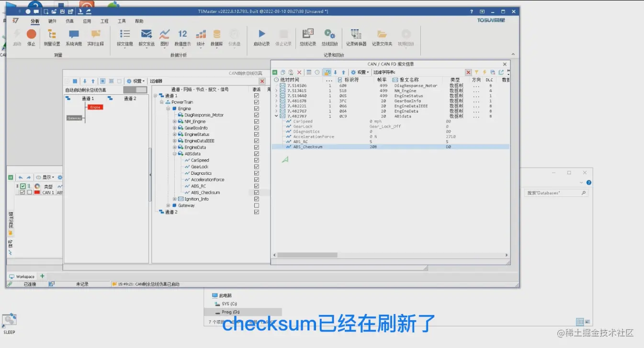Collapse 7.482787 ABSdata row in trace
The height and width of the screenshot is (348, 644).
pos(276,116)
